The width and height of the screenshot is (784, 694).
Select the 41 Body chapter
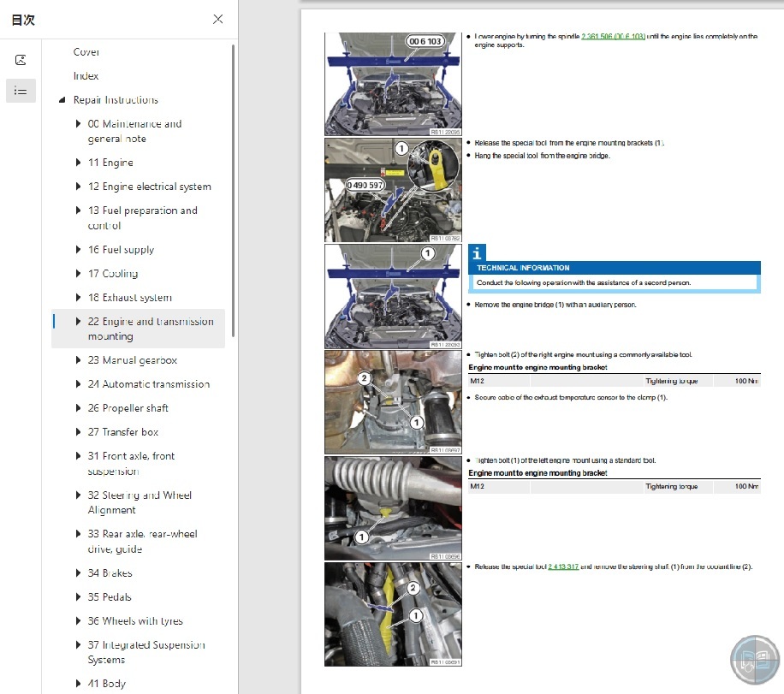(107, 684)
